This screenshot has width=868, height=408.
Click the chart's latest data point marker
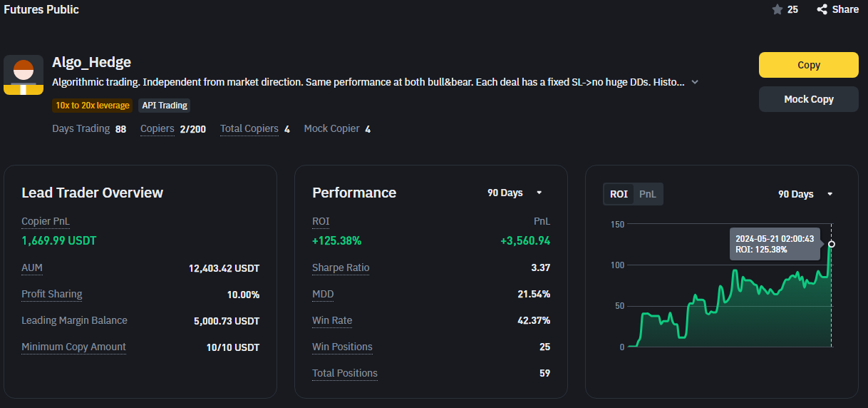coord(832,244)
